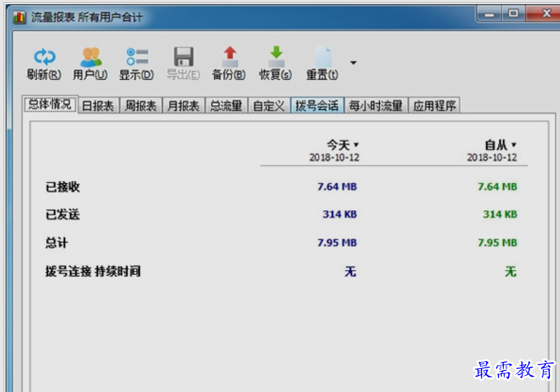Minimize the 流量报表 window

489,14
